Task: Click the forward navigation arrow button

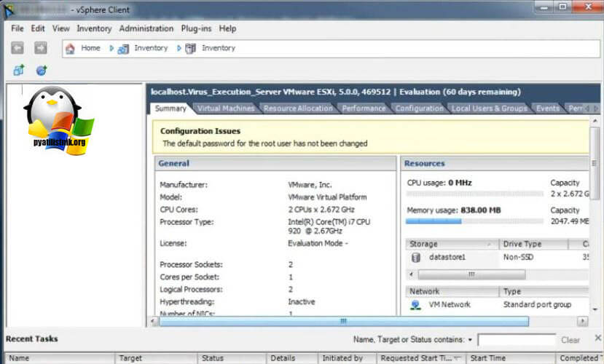Action: pos(41,48)
